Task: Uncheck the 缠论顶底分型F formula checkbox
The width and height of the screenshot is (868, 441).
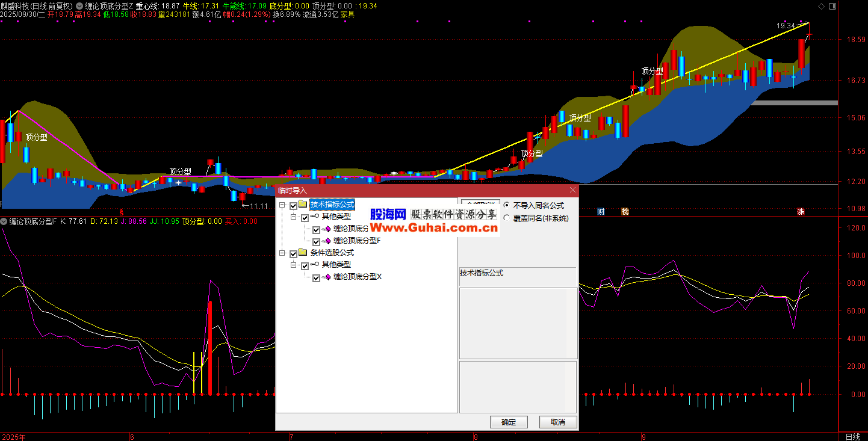Action: [x=316, y=241]
